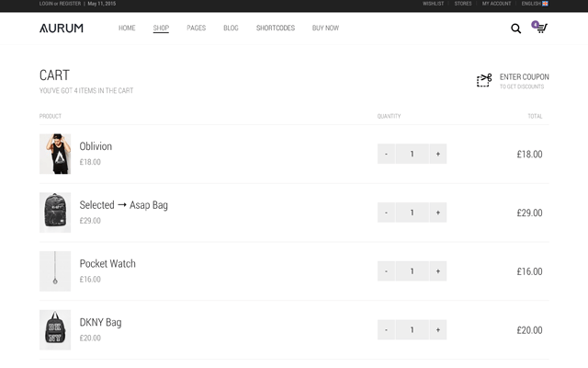The height and width of the screenshot is (368, 588).
Task: Open the Shortcodes menu
Action: [276, 29]
